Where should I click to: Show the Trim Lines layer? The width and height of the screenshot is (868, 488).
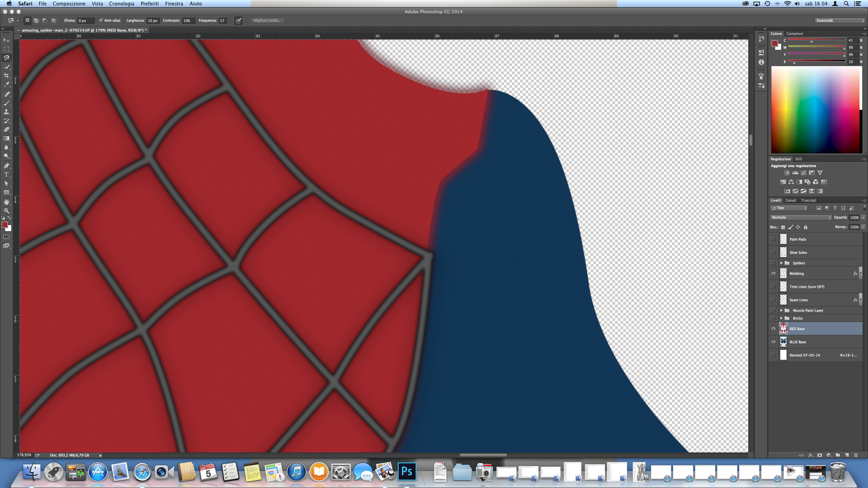click(x=773, y=287)
